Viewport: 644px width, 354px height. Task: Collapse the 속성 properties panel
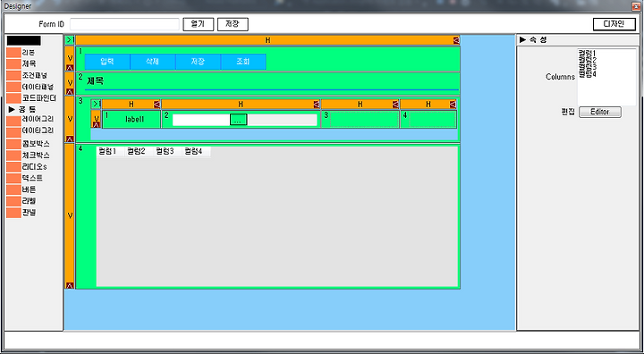523,40
